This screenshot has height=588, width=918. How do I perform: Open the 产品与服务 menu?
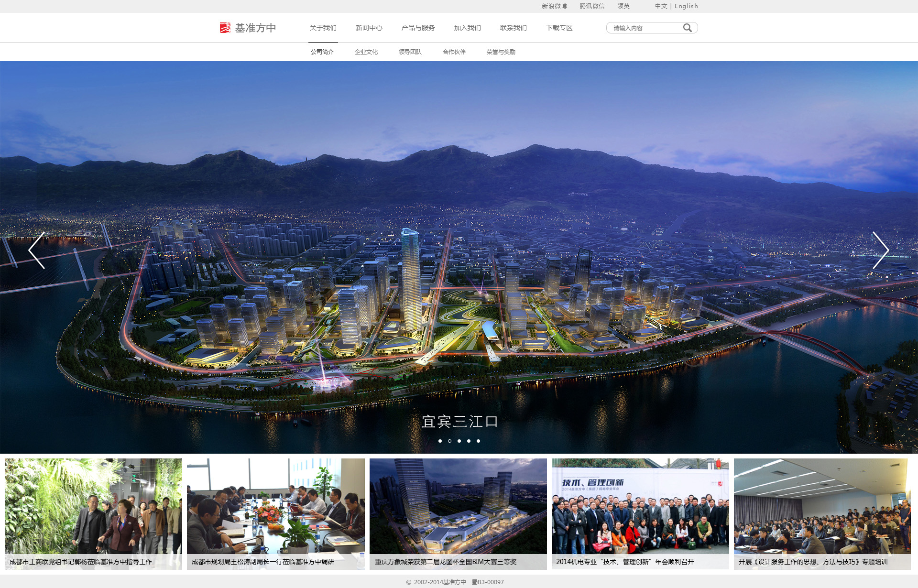[418, 28]
